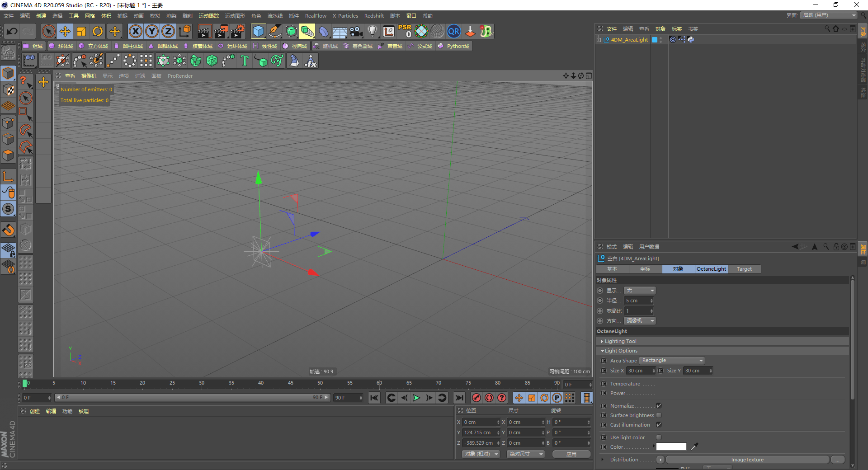Toggle Y axis lock
868x470 pixels.
pos(152,31)
